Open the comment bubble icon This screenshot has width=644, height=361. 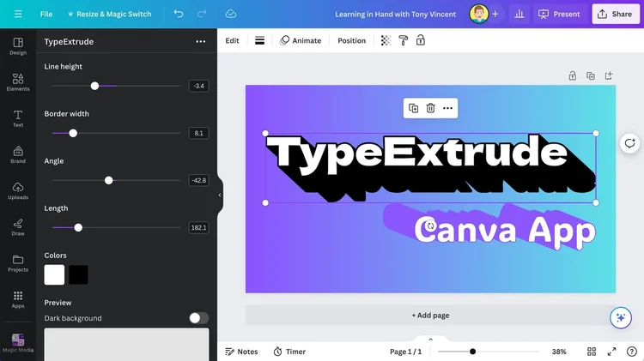[x=629, y=143]
